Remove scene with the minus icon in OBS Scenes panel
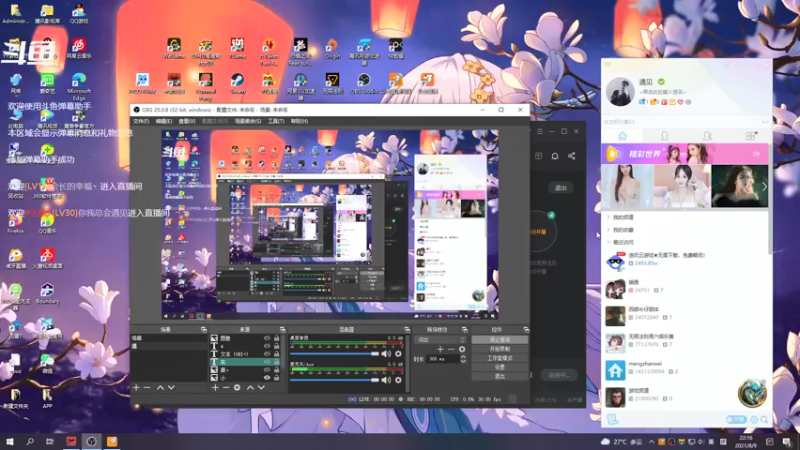 coord(147,388)
